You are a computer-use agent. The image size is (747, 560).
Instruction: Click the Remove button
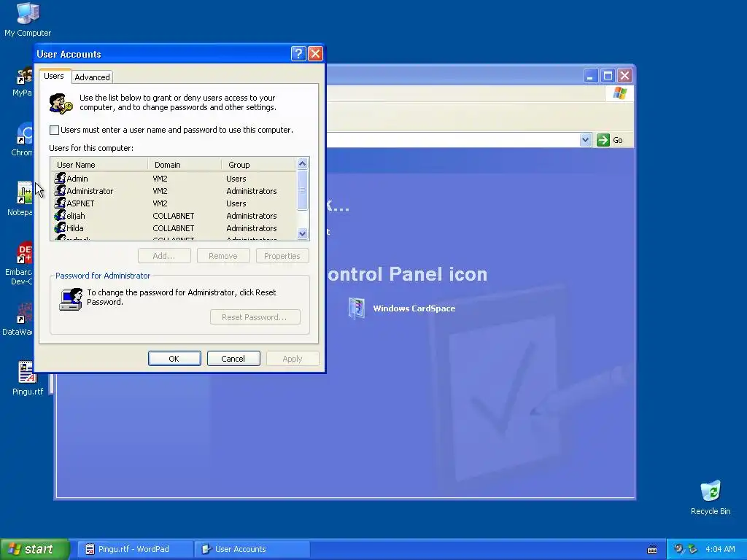(223, 256)
